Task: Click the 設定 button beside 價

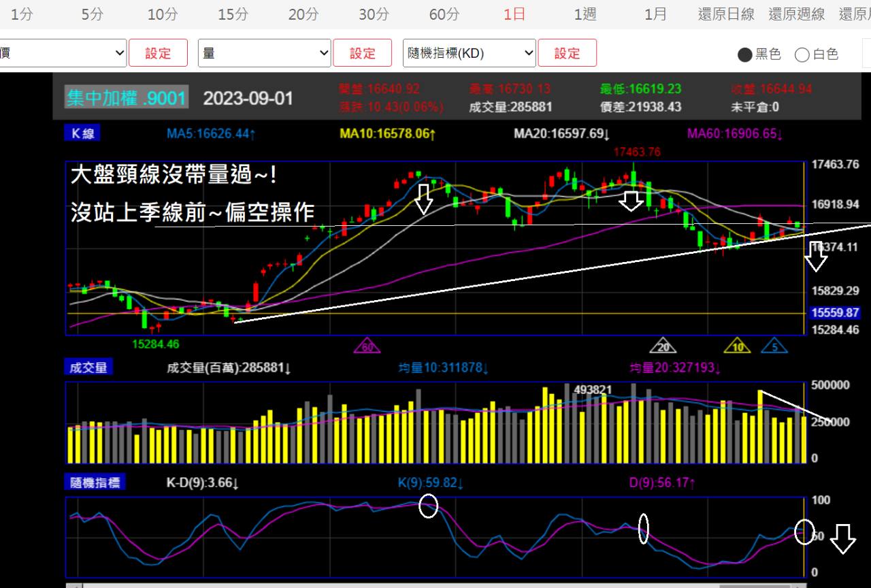Action: 158,52
